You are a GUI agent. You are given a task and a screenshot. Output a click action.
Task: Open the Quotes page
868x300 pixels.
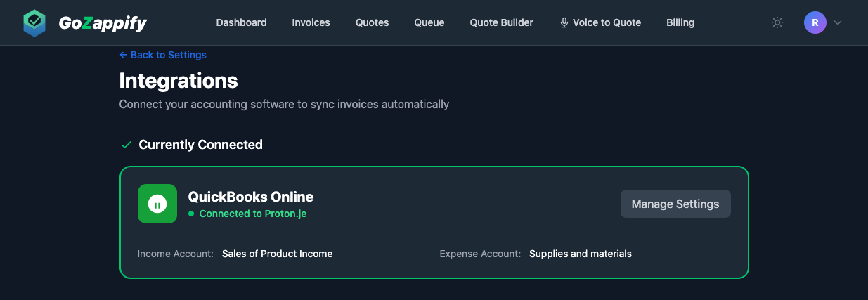(x=372, y=22)
